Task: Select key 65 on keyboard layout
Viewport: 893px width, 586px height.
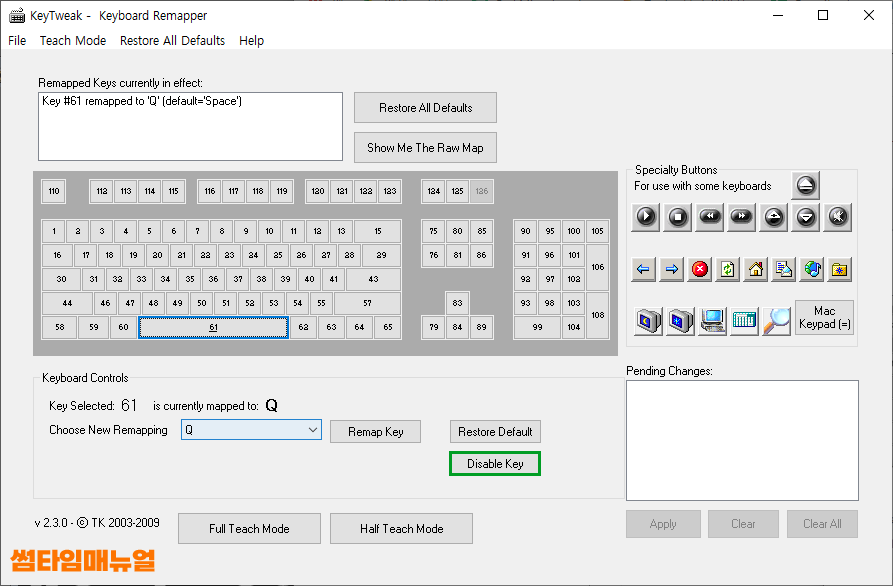Action: [x=388, y=327]
